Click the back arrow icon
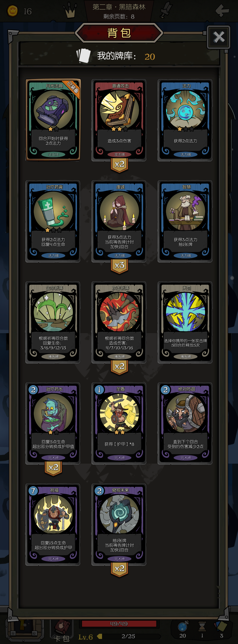This screenshot has width=238, height=644. tap(222, 11)
